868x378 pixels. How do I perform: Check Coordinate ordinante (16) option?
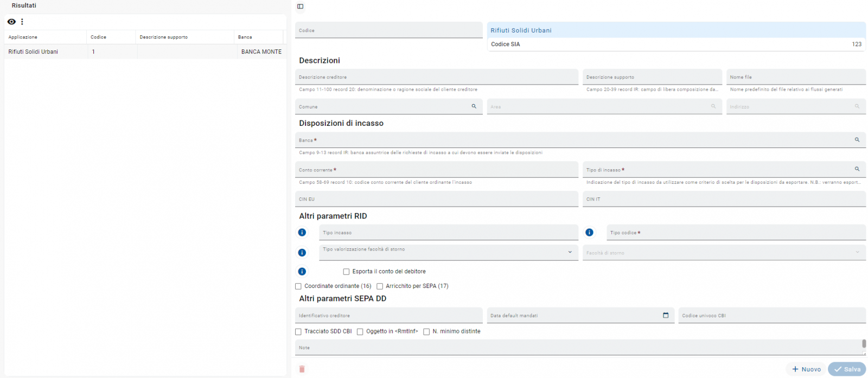(x=298, y=286)
